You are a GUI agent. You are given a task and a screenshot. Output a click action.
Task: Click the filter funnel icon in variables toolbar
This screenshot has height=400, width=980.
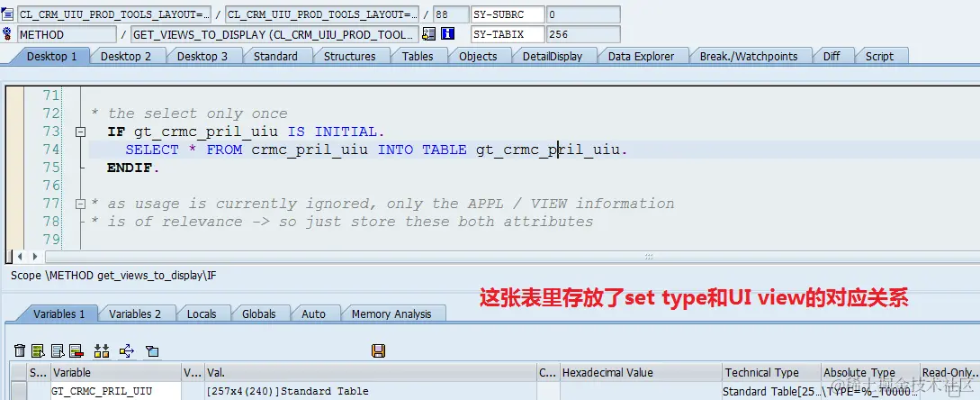point(152,350)
